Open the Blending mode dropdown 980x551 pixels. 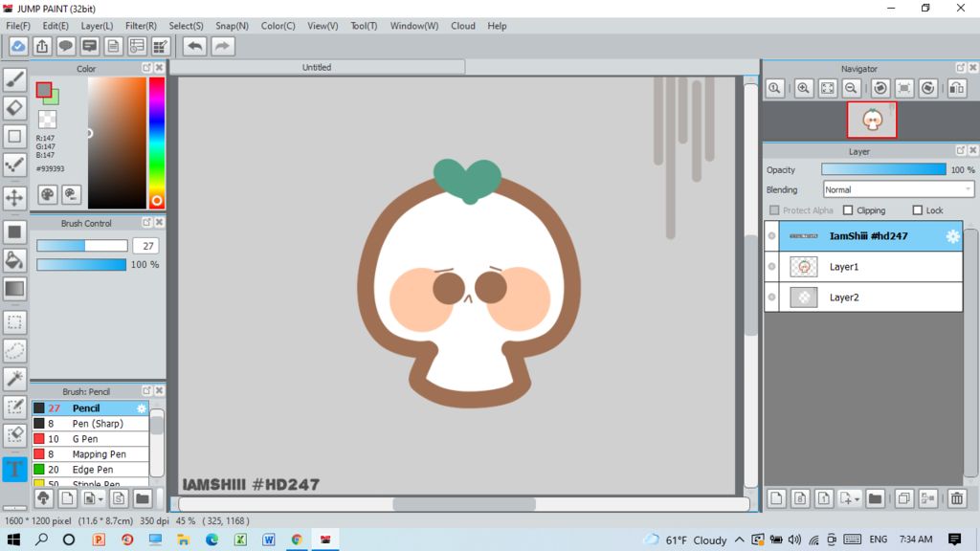[898, 190]
